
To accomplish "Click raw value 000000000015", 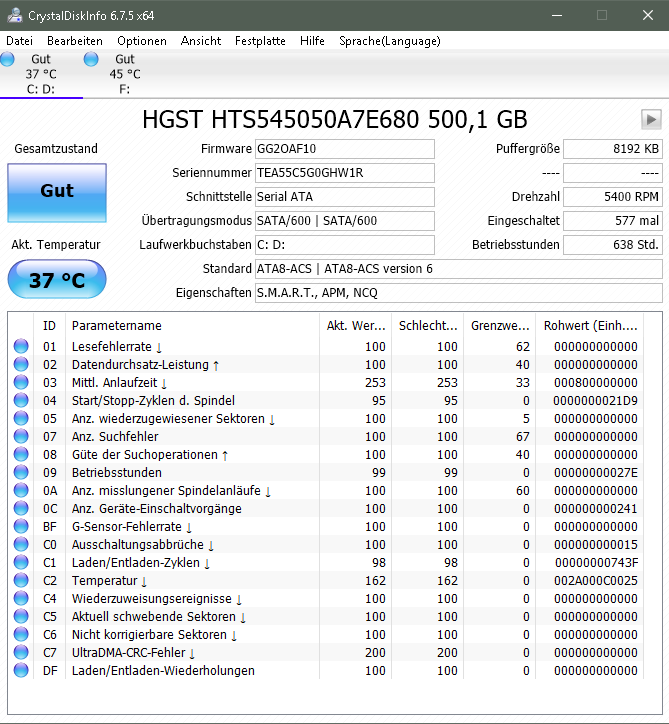I will (596, 544).
